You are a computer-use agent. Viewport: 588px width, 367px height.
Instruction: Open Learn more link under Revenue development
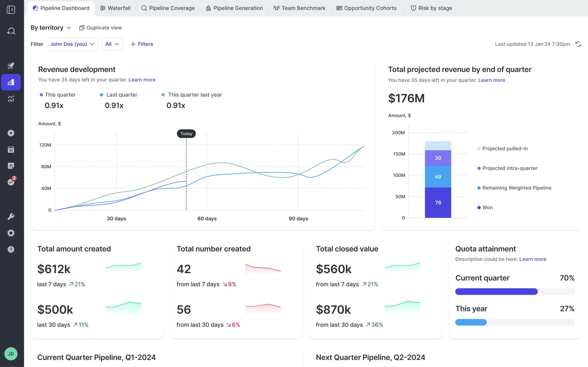point(142,80)
